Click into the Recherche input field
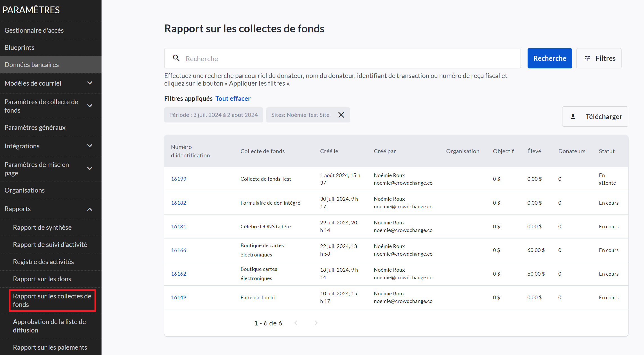 coord(349,59)
